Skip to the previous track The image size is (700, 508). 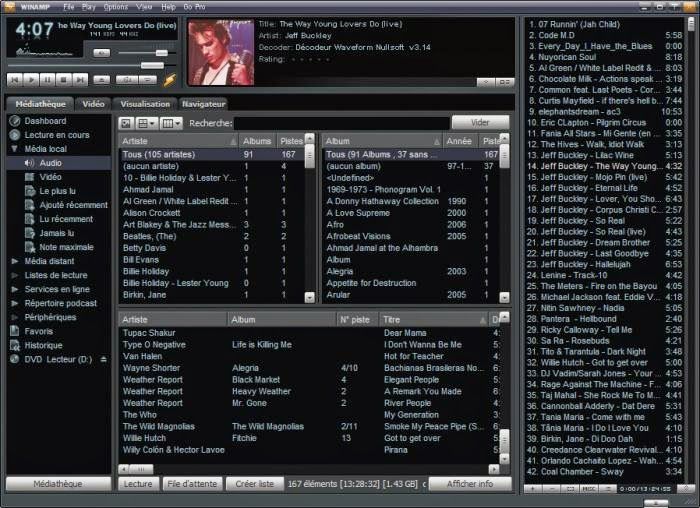15,80
